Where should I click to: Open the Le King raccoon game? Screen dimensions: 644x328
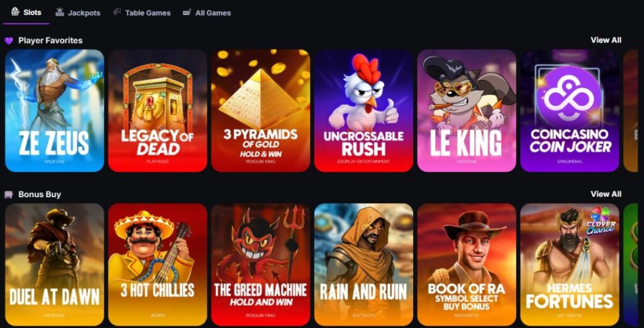click(467, 111)
